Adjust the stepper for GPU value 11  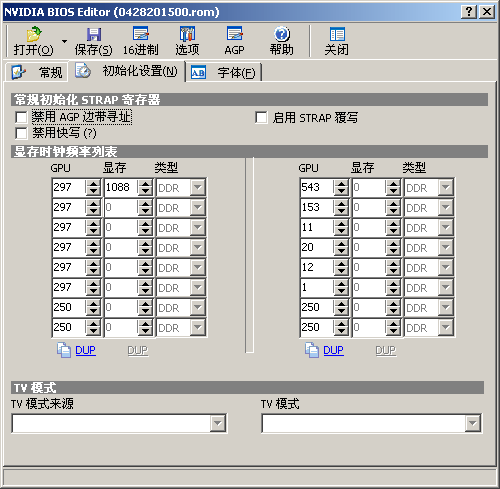pos(341,227)
